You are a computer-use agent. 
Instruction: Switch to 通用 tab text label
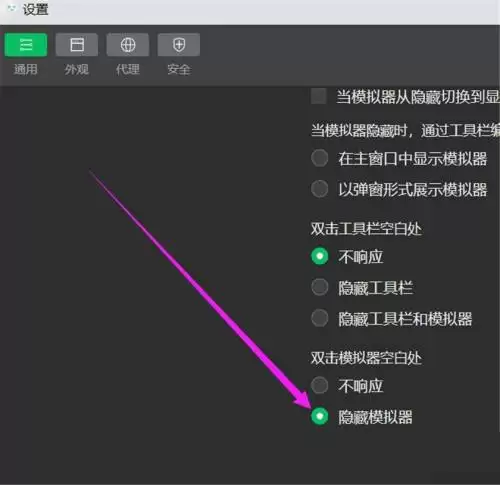pos(26,69)
